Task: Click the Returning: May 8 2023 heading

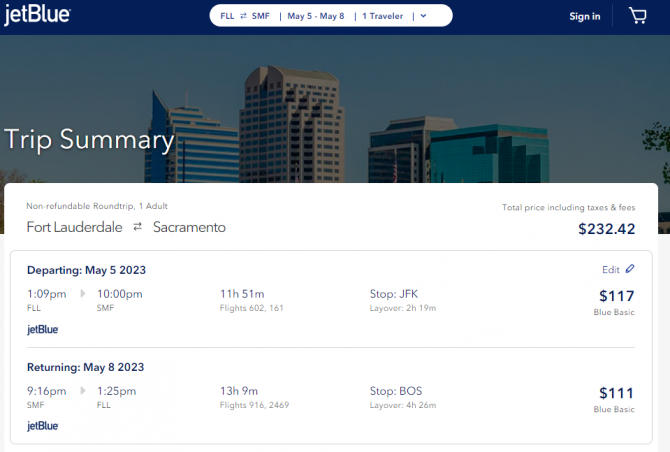Action: pos(85,367)
